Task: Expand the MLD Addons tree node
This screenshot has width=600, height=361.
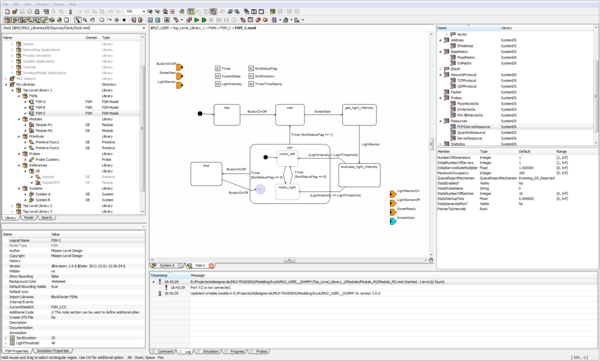Action: coord(6,78)
